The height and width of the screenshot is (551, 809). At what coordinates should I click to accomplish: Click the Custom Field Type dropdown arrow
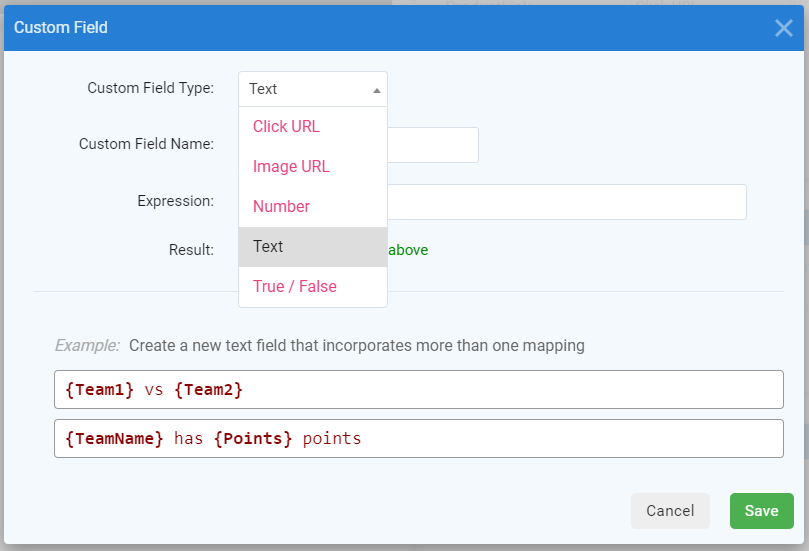377,90
